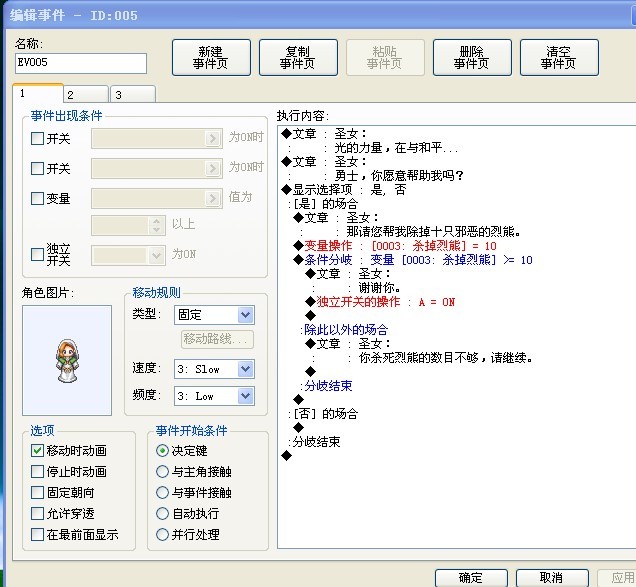Viewport: 636px width, 587px height.
Task: Select the blue 分歧结束 line
Action: point(327,386)
